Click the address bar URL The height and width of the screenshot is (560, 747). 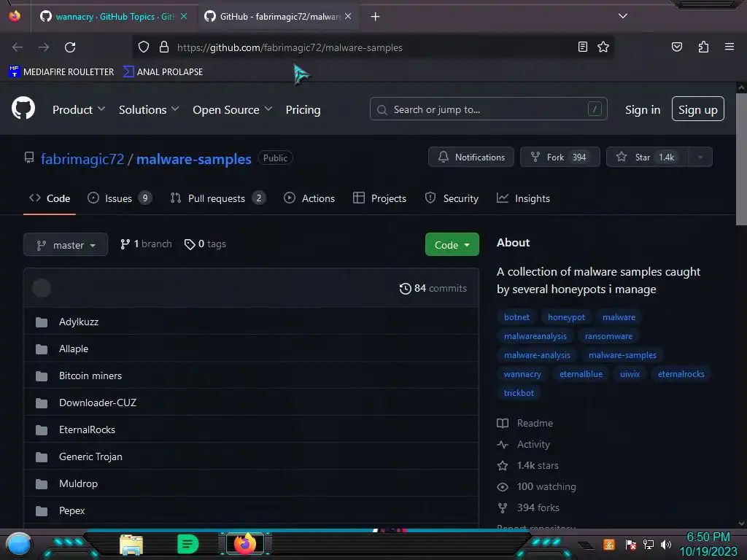(290, 47)
